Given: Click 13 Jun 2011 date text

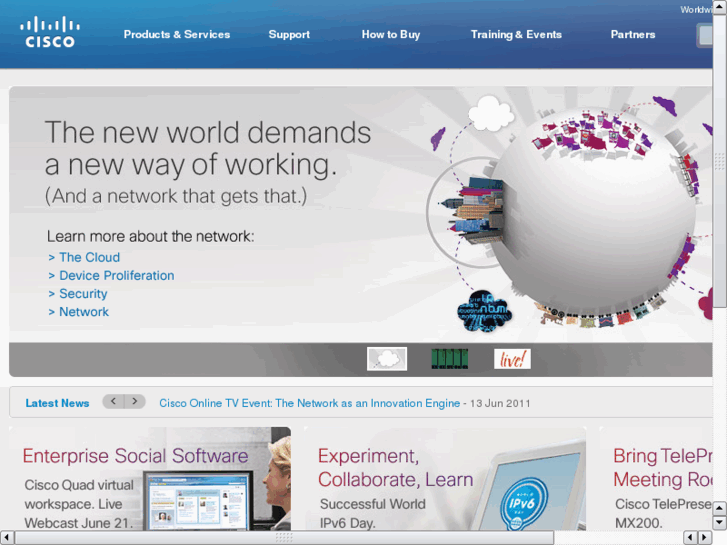Looking at the screenshot, I should 500,403.
